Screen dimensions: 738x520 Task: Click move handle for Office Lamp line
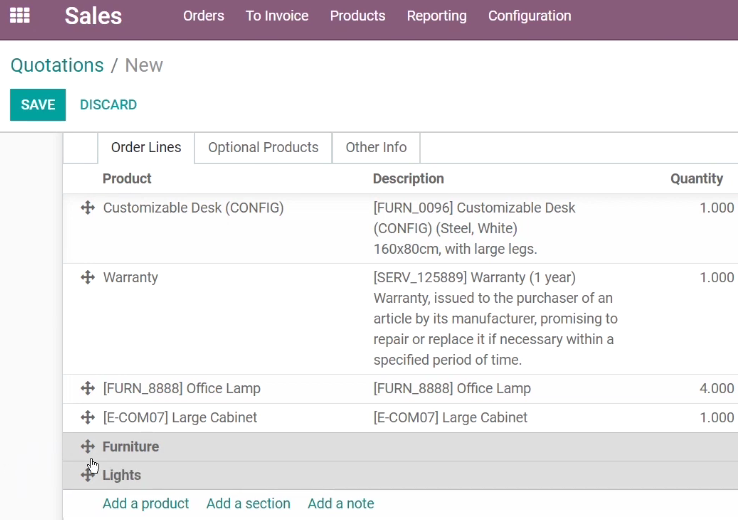(x=88, y=388)
